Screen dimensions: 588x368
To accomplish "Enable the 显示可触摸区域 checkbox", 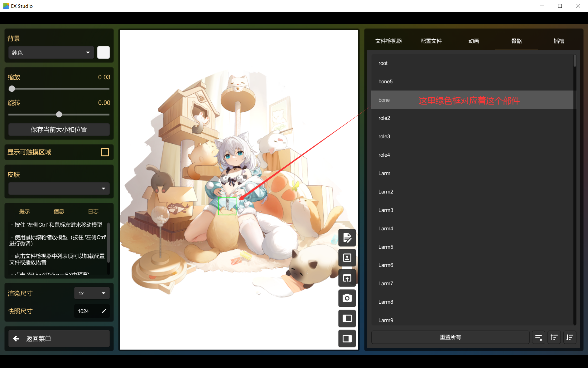I will [105, 152].
